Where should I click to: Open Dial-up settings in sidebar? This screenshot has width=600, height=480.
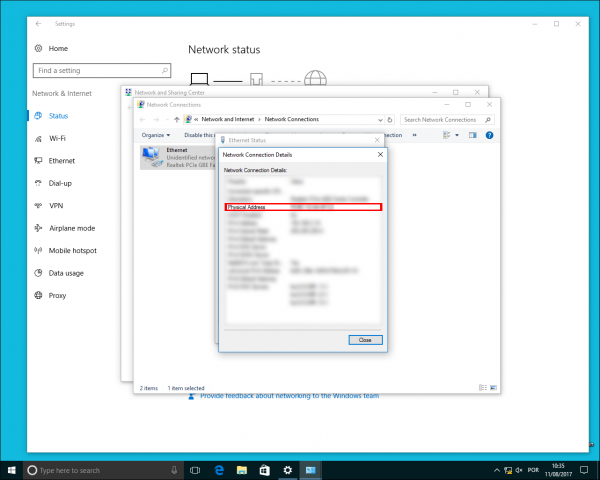[60, 183]
